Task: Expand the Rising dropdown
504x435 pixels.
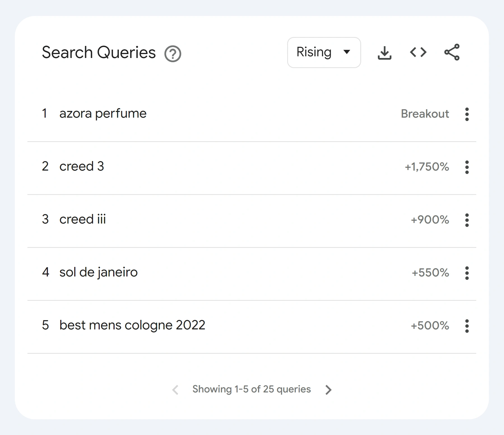Action: pyautogui.click(x=324, y=52)
